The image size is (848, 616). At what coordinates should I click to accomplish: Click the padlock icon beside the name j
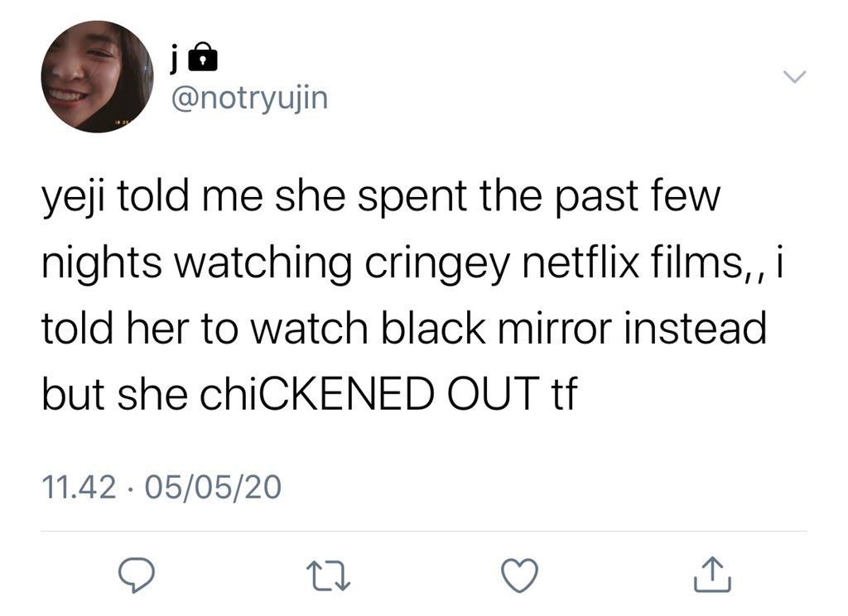coord(202,57)
